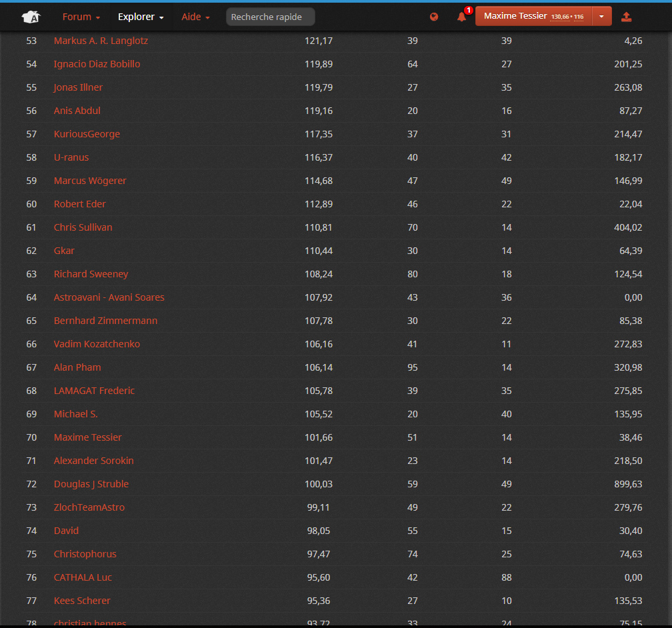Open Robert Eder profile link
Screen dimensions: 672x628
[x=80, y=204]
